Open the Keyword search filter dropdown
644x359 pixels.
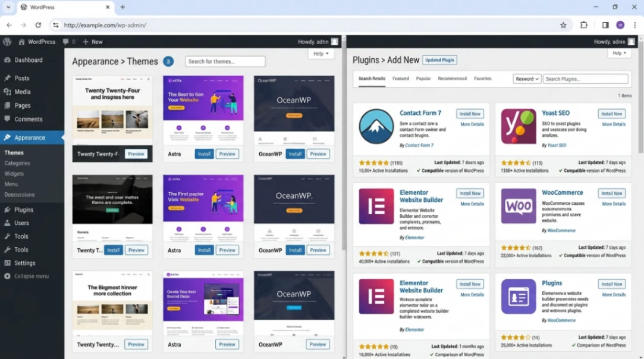[527, 78]
